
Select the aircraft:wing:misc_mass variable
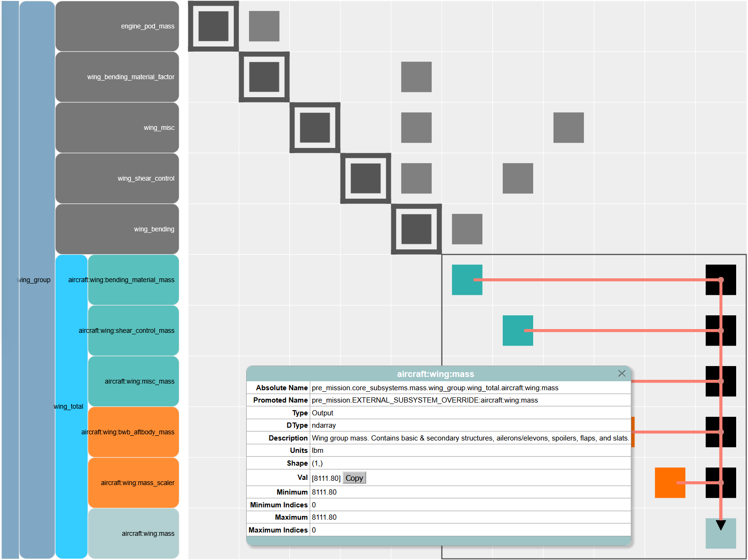click(x=133, y=381)
